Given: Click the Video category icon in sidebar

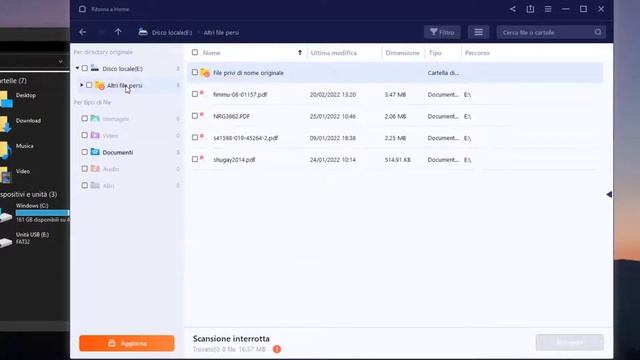Looking at the screenshot, I should (95, 135).
